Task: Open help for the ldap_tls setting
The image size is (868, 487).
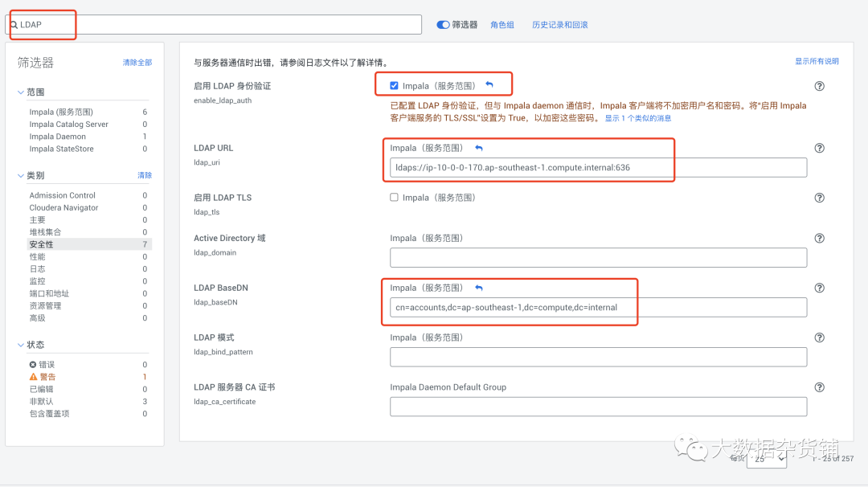Action: tap(819, 198)
